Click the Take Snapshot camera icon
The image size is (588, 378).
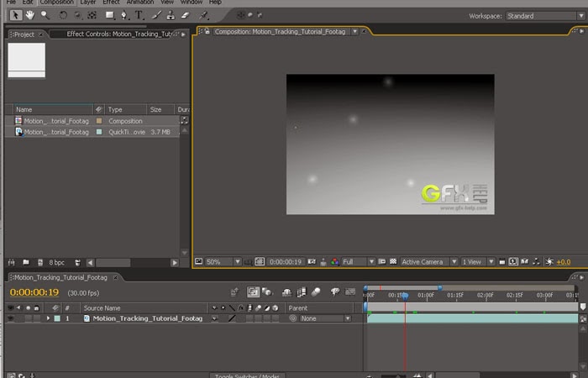pos(312,262)
